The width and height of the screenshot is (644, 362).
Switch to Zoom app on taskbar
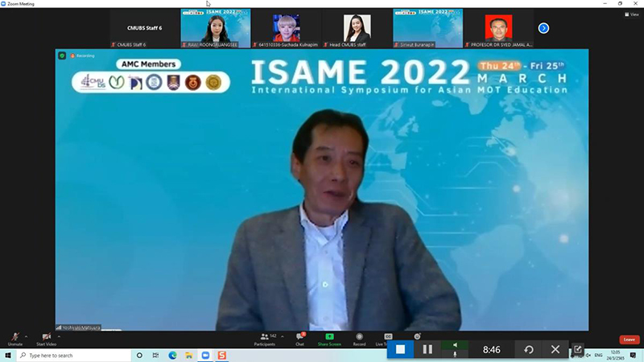205,355
